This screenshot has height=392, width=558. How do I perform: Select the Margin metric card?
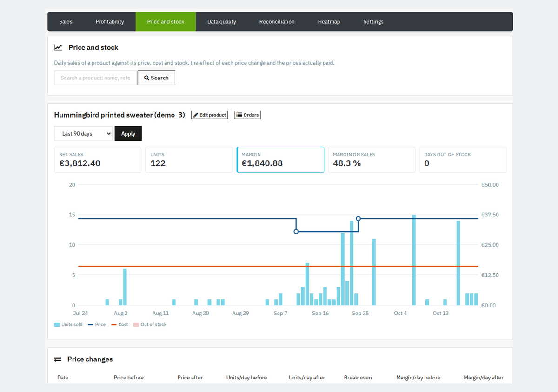pyautogui.click(x=280, y=160)
